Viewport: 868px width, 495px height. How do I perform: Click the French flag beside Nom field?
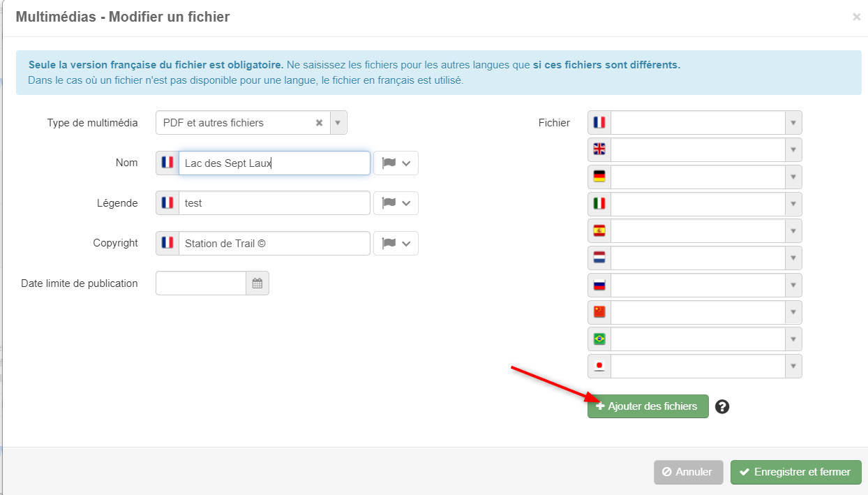pos(167,163)
